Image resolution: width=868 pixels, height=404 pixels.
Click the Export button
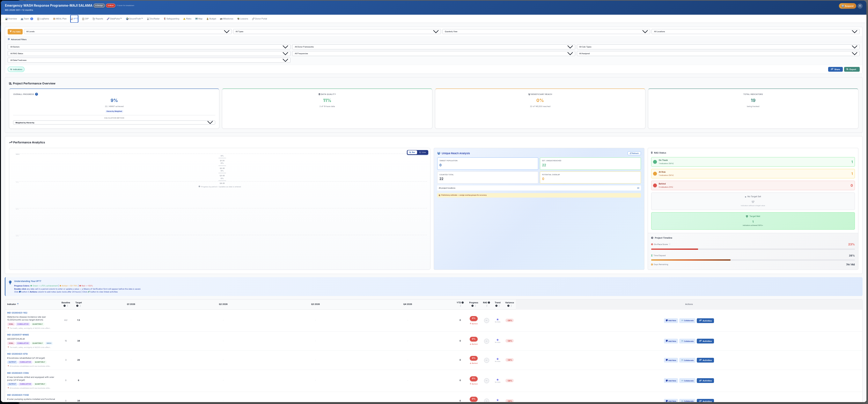pos(851,69)
